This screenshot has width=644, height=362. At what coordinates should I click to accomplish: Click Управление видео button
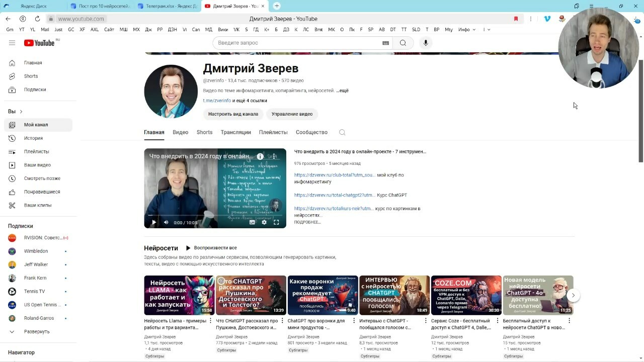click(x=292, y=114)
